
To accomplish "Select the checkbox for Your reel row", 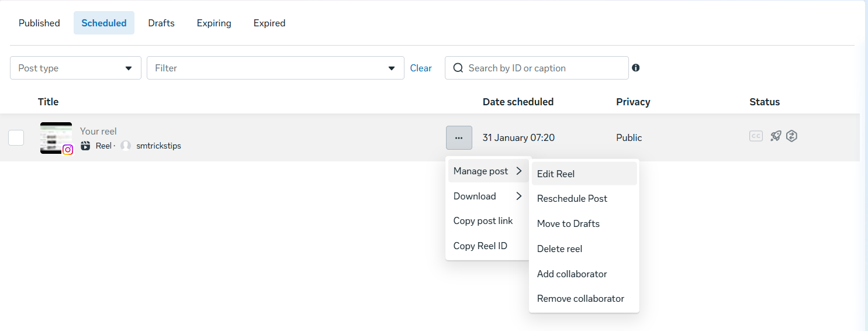I will (16, 138).
